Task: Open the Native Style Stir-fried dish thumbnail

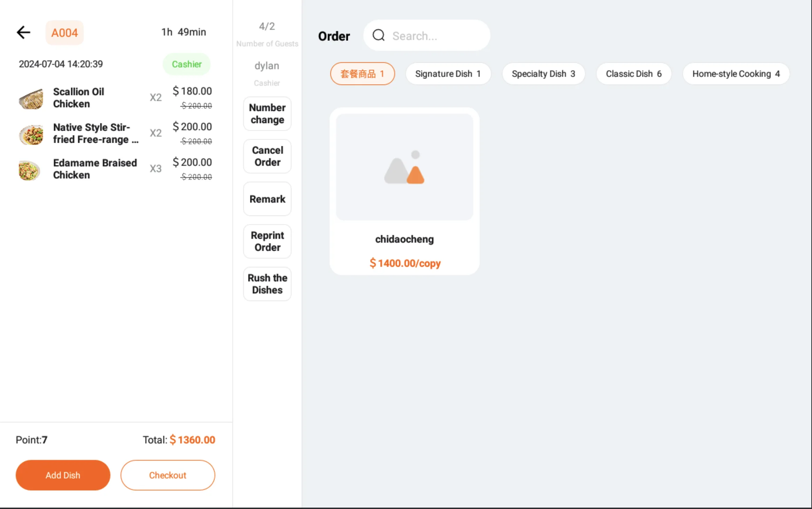Action: click(31, 134)
